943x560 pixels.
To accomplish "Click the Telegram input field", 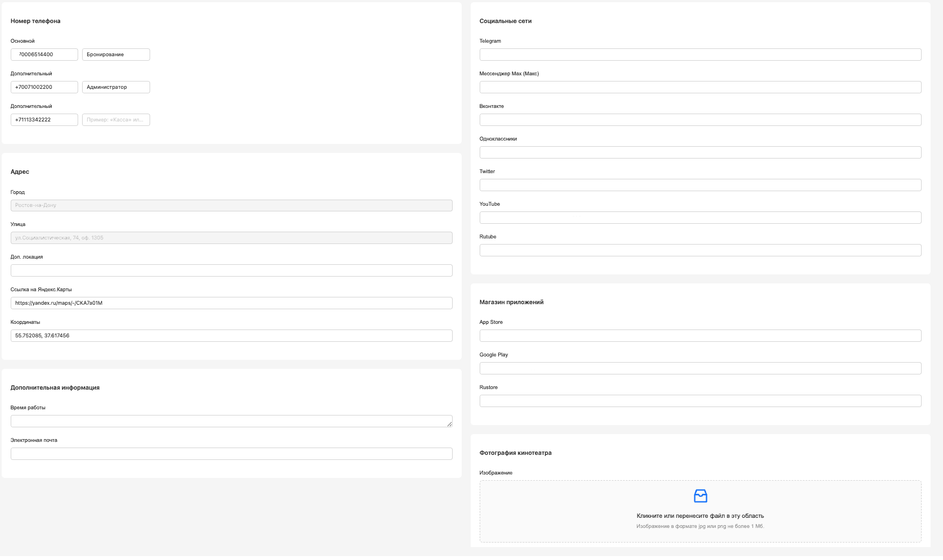I will [x=700, y=55].
